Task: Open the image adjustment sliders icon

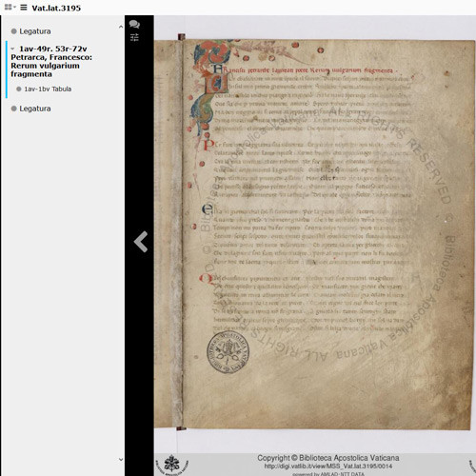Action: tap(134, 37)
